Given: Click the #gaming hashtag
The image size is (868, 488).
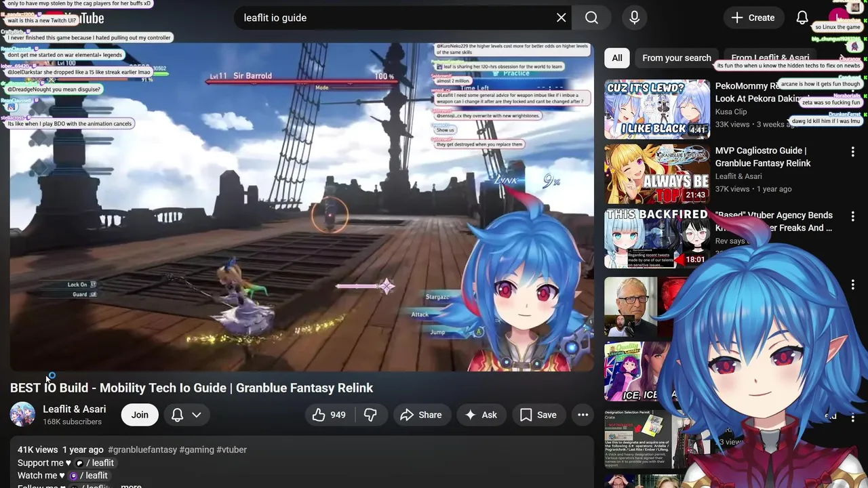Looking at the screenshot, I should click(x=197, y=450).
